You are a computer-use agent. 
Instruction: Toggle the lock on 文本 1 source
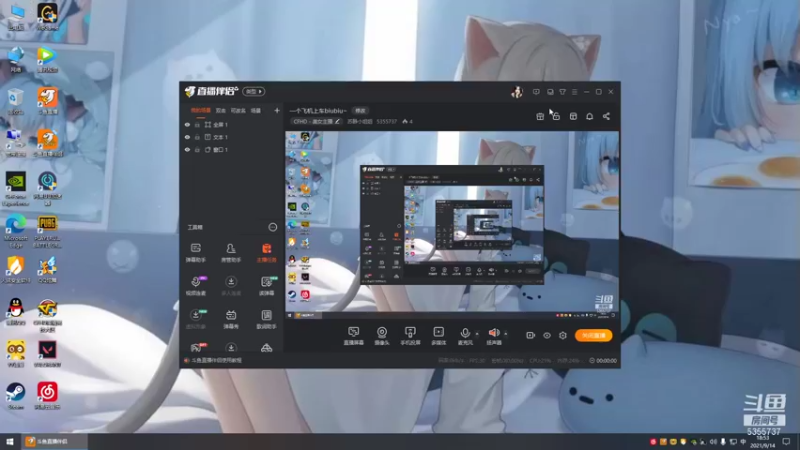coord(197,137)
